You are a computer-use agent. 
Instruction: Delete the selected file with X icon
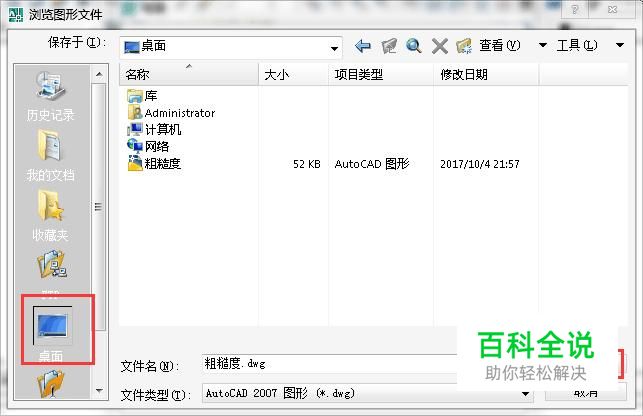440,46
